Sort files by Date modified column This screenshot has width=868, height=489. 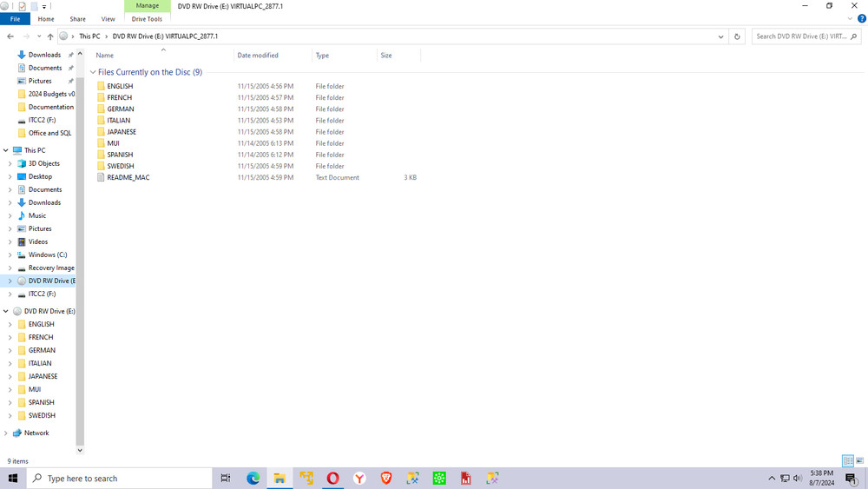[258, 56]
